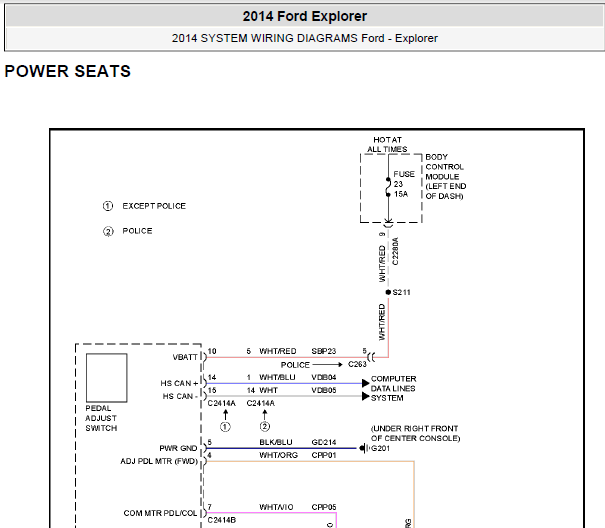The height and width of the screenshot is (528, 605).
Task: Click the vertical WHT/RED label above S211
Action: tap(382, 264)
